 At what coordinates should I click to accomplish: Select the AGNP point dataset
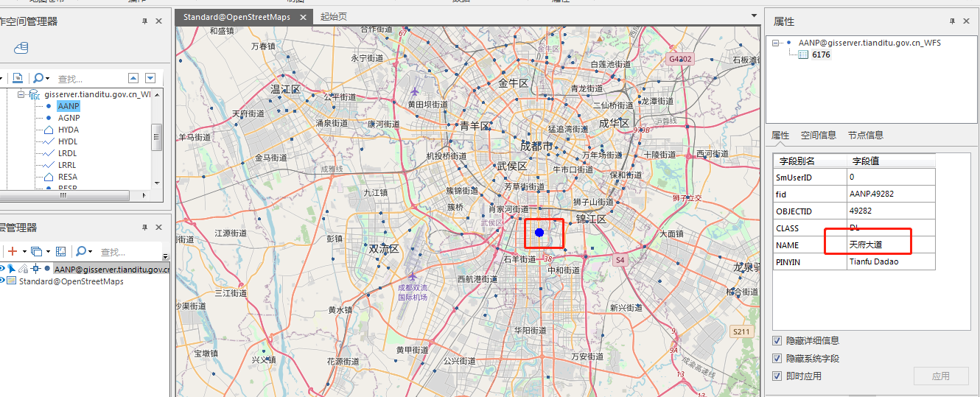point(69,118)
